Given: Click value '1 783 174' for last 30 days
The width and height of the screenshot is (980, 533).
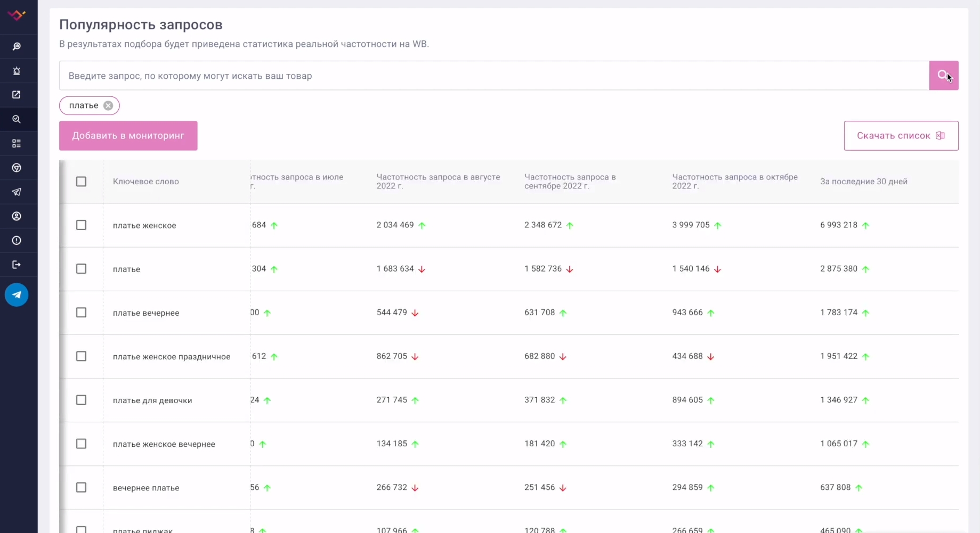Looking at the screenshot, I should [x=839, y=313].
